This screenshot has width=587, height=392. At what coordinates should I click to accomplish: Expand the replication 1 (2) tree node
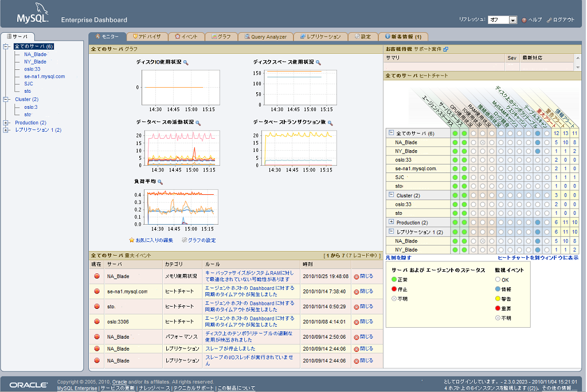point(6,130)
